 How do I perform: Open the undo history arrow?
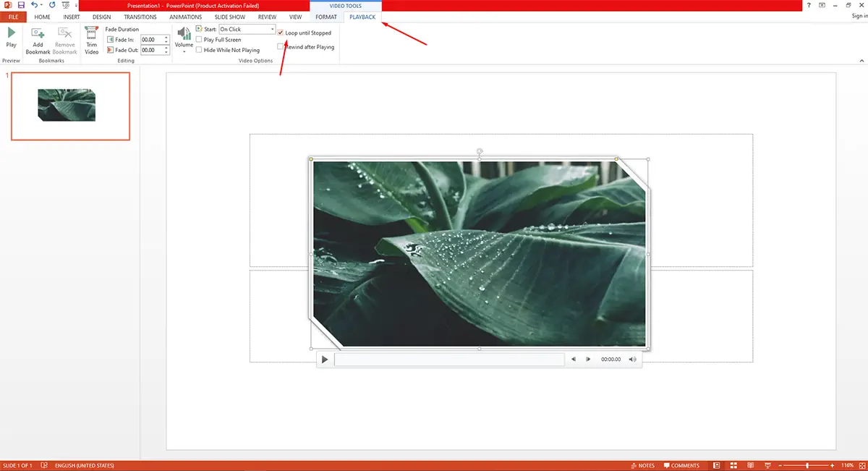(42, 5)
